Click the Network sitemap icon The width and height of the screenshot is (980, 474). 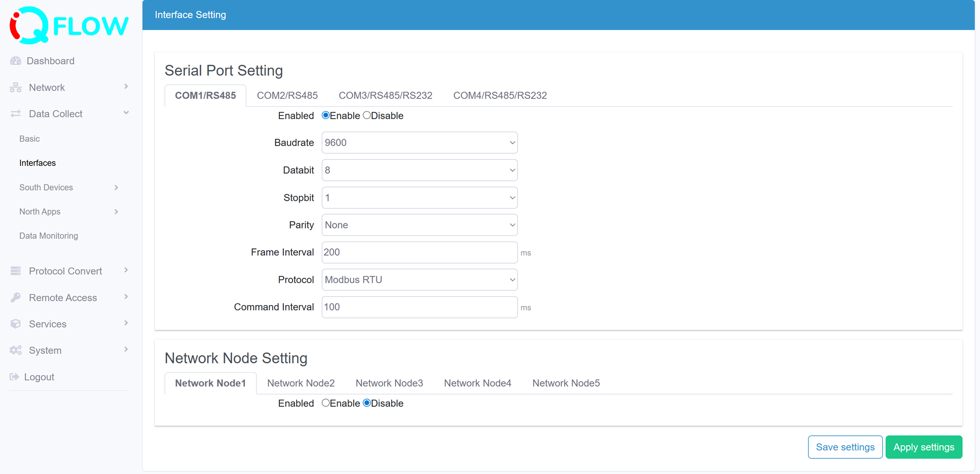(15, 87)
